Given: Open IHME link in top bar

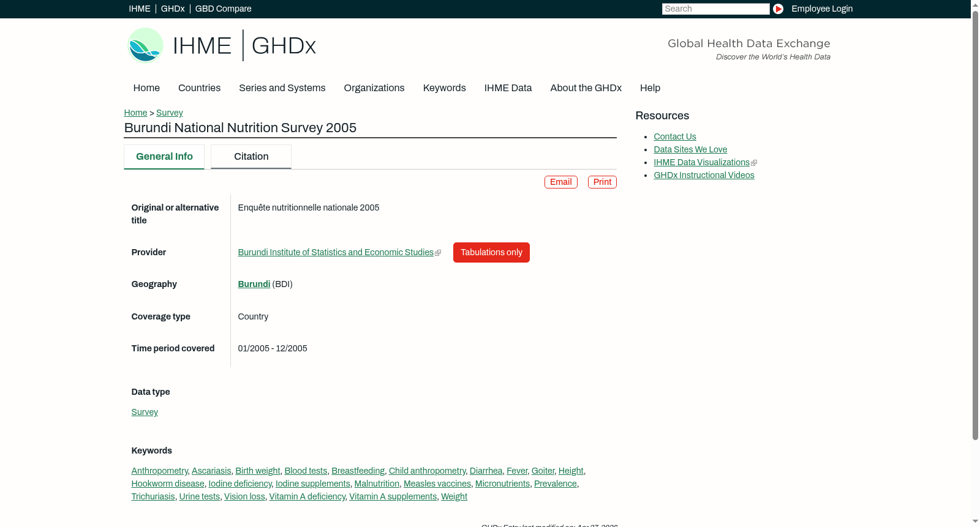Looking at the screenshot, I should 140,9.
